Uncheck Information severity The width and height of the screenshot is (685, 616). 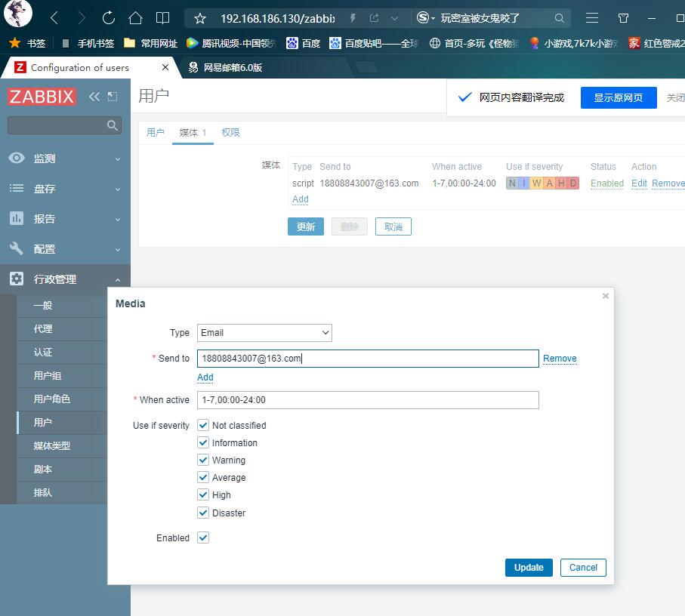203,442
